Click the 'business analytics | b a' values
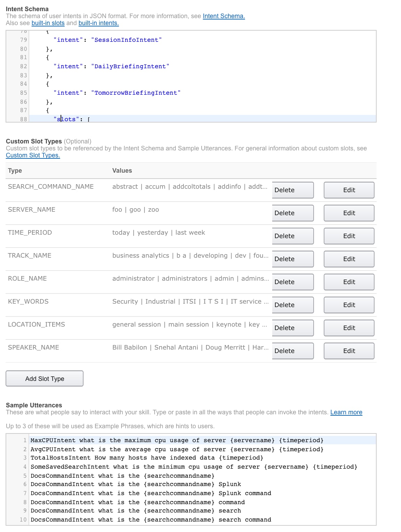 tap(190, 256)
